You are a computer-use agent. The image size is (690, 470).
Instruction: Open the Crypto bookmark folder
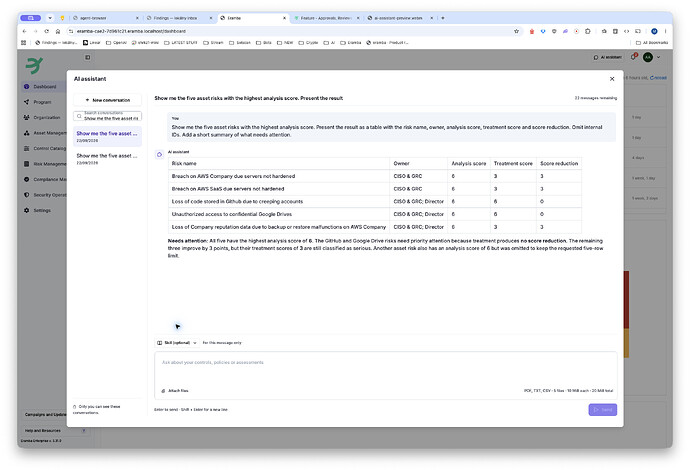click(308, 43)
